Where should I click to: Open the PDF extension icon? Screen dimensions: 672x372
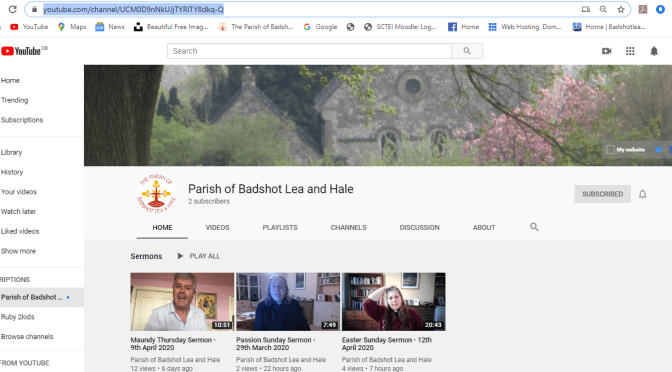(x=642, y=9)
